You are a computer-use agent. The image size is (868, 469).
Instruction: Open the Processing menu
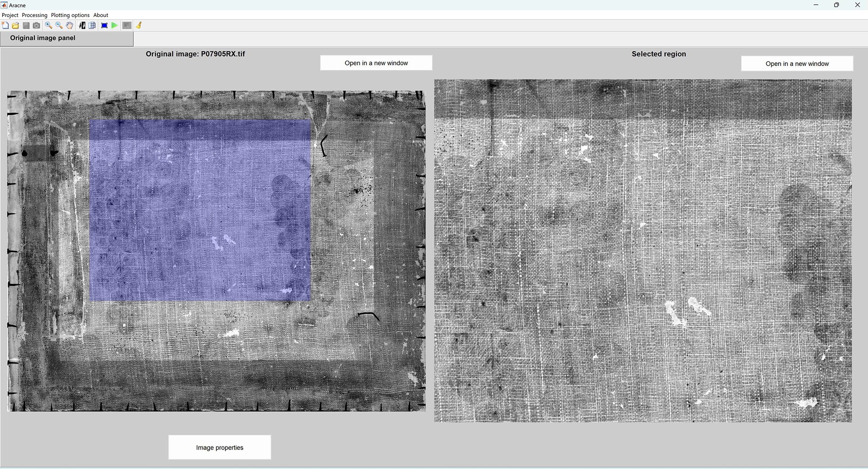(35, 15)
